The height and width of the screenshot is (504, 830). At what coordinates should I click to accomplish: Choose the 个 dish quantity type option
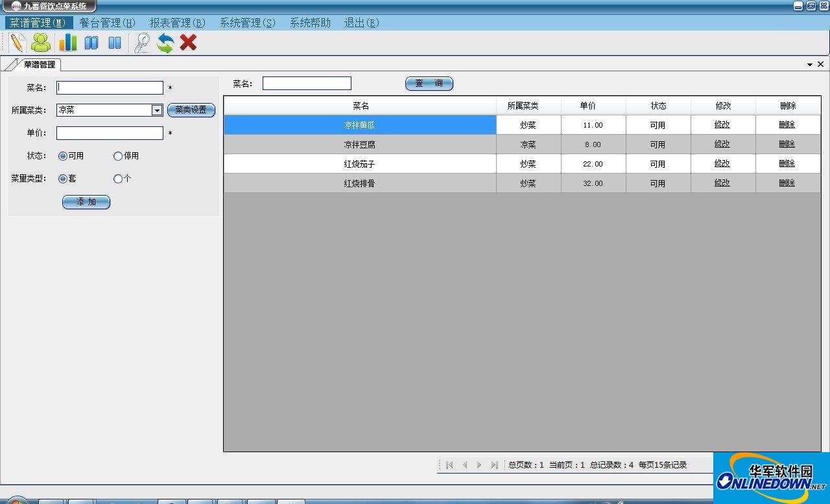tap(118, 179)
